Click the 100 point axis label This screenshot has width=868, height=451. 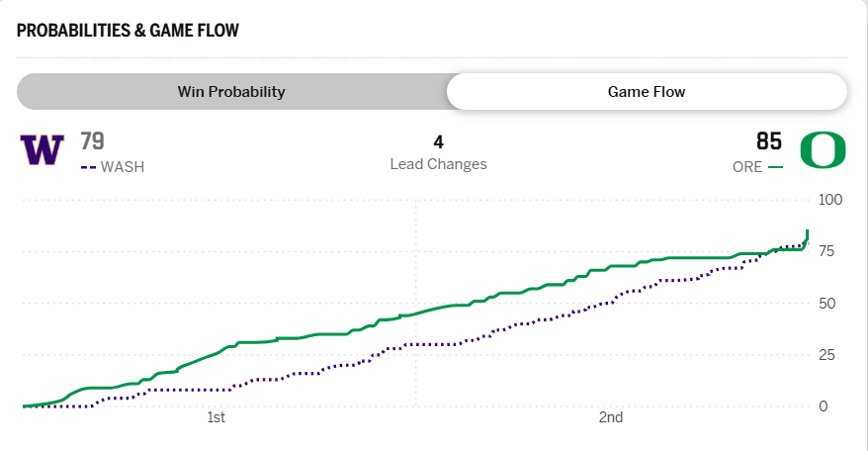[x=830, y=200]
